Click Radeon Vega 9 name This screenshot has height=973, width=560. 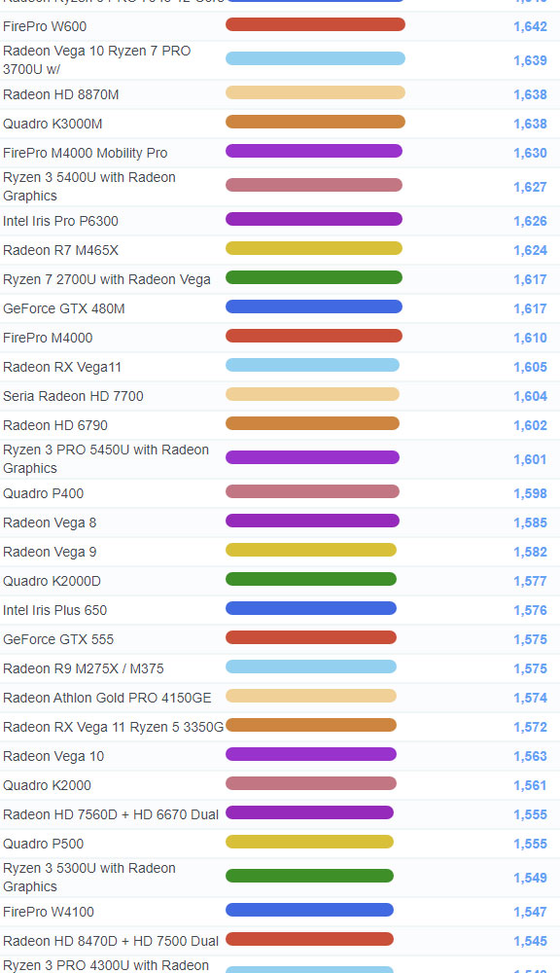click(50, 553)
